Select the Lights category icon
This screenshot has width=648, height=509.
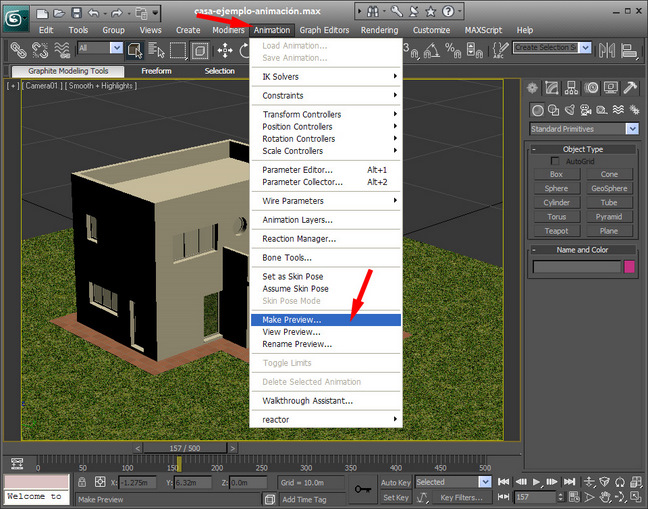[x=570, y=110]
